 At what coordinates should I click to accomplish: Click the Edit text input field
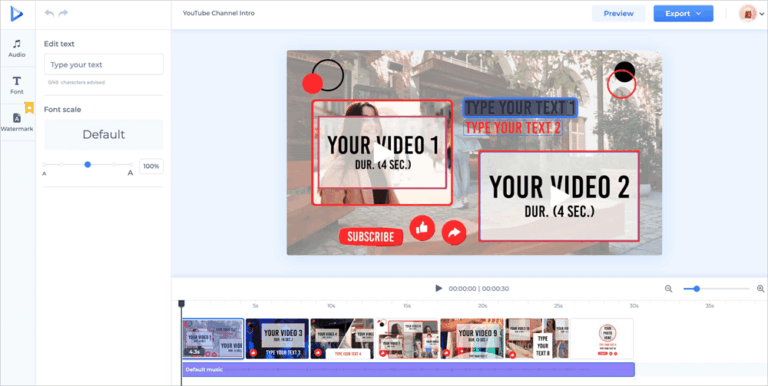104,65
